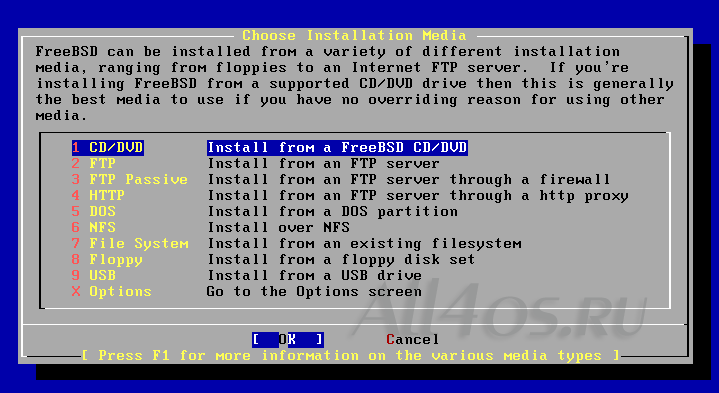Click the Cancel button
This screenshot has width=719, height=393.
tap(413, 340)
